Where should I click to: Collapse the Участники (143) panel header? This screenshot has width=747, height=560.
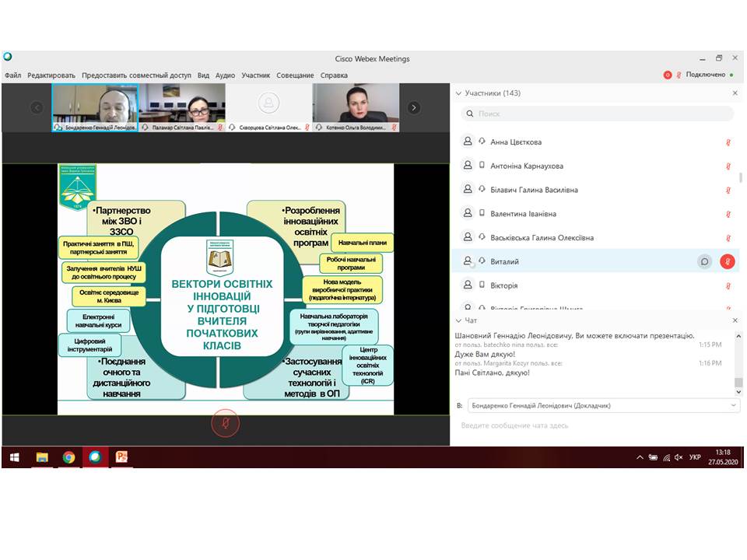pyautogui.click(x=458, y=93)
